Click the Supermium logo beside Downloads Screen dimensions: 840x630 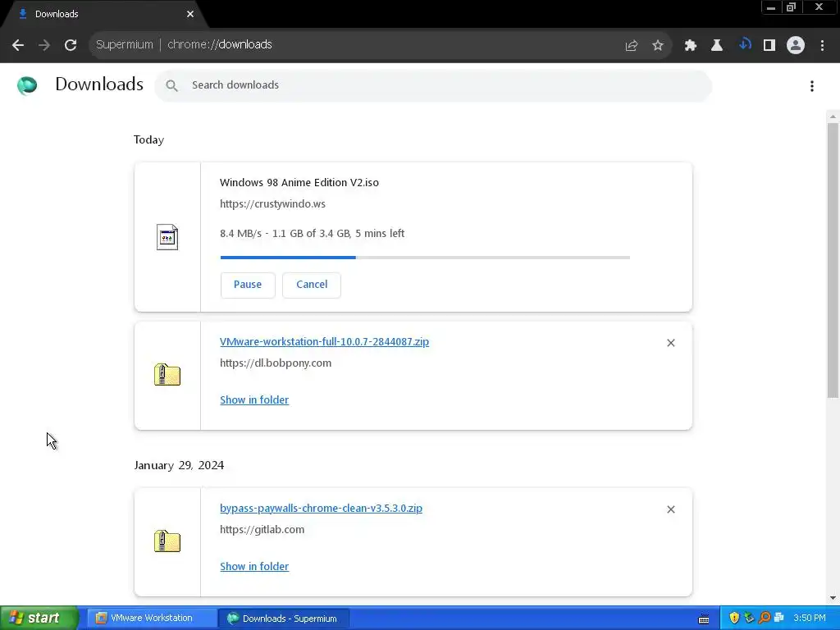27,85
